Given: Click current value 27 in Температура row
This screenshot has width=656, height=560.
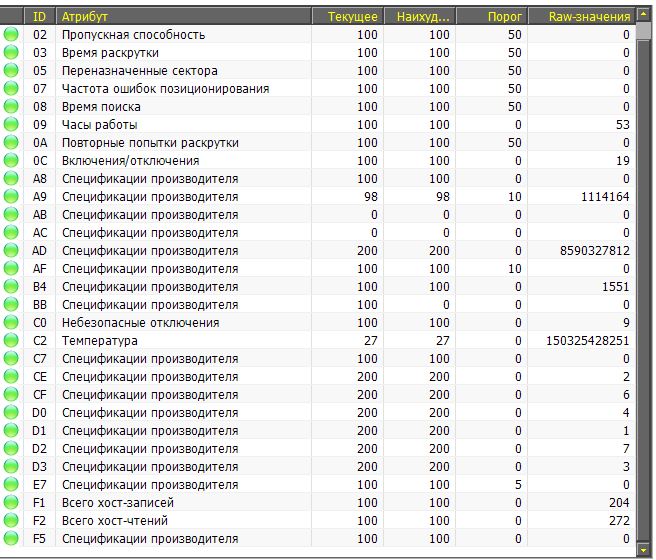Looking at the screenshot, I should tap(371, 340).
